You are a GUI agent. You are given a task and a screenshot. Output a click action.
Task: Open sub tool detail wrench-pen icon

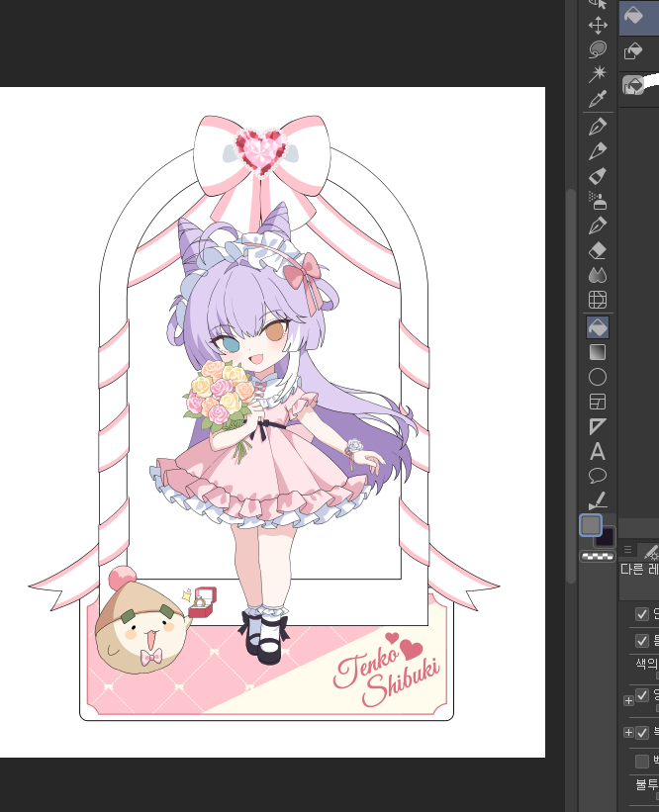(x=649, y=551)
